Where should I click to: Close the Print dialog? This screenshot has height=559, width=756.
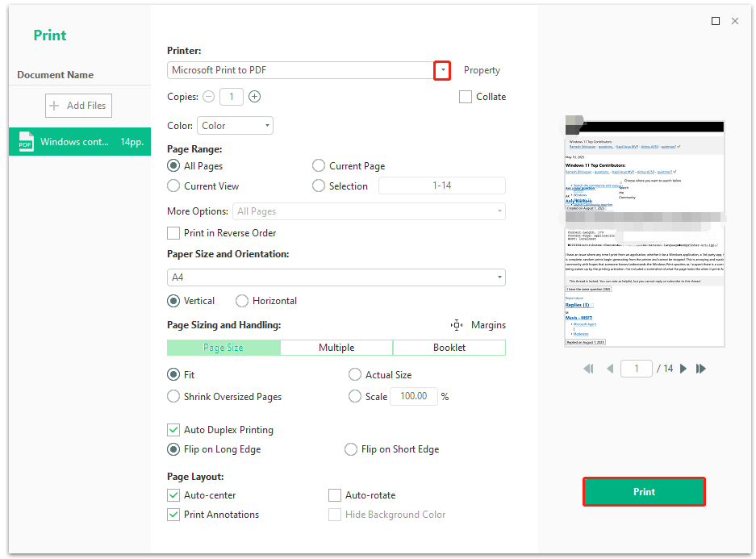[x=735, y=21]
